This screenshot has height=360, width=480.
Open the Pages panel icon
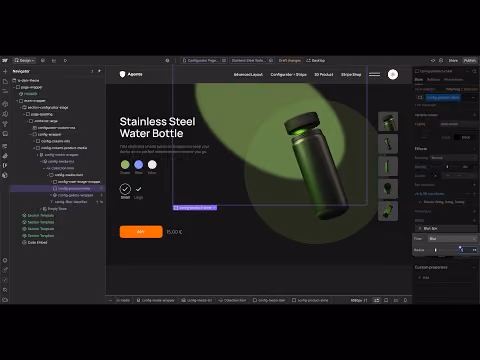[x=5, y=81]
